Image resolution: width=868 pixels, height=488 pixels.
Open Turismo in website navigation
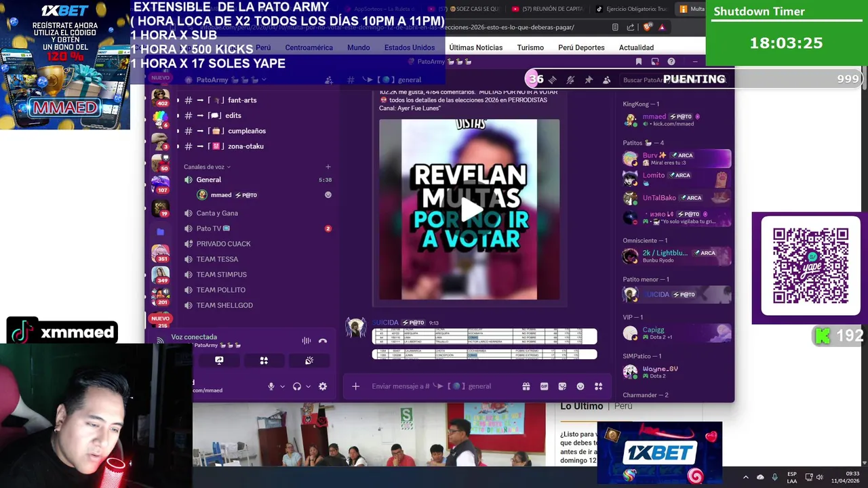[530, 47]
